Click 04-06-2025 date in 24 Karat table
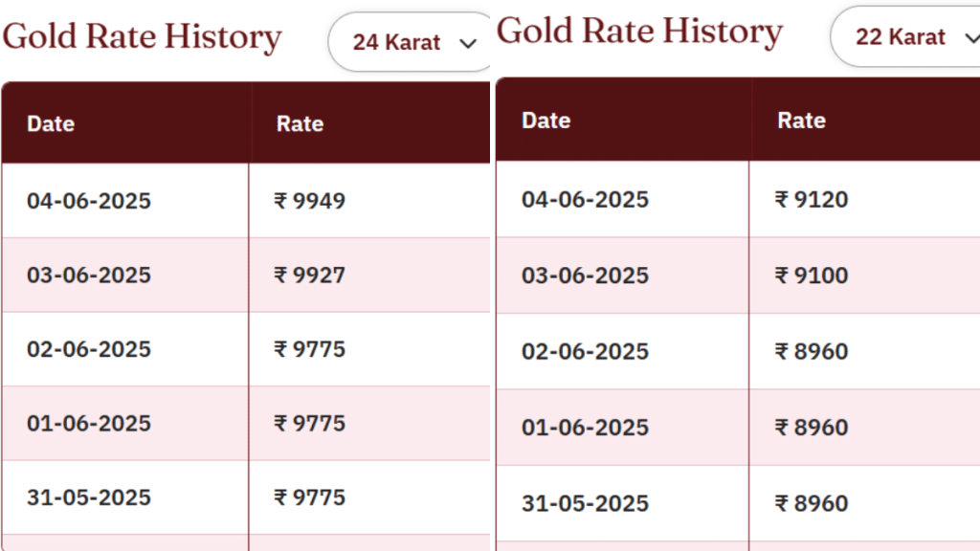Image resolution: width=980 pixels, height=551 pixels. tap(89, 201)
